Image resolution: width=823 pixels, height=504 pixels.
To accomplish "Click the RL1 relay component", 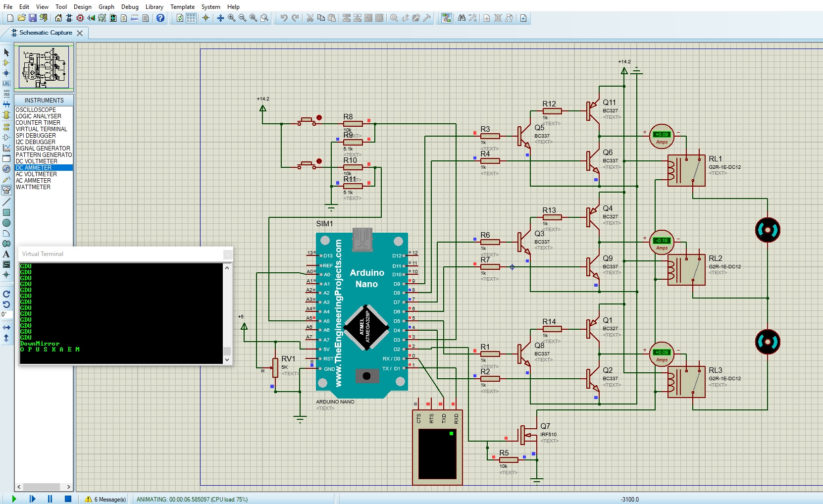I will pyautogui.click(x=686, y=170).
